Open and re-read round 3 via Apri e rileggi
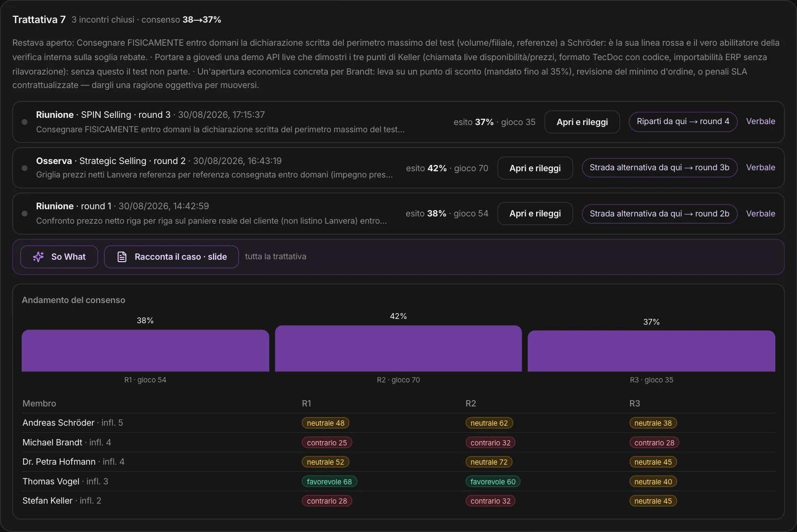Image resolution: width=797 pixels, height=532 pixels. [x=582, y=122]
